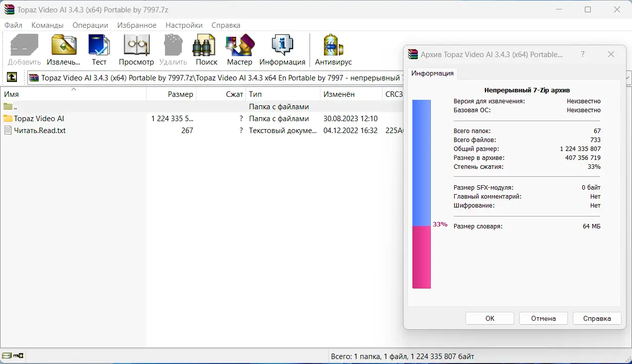Image resolution: width=632 pixels, height=364 pixels.
Task: Switch to the Информация tab in the dialog
Action: [x=432, y=73]
